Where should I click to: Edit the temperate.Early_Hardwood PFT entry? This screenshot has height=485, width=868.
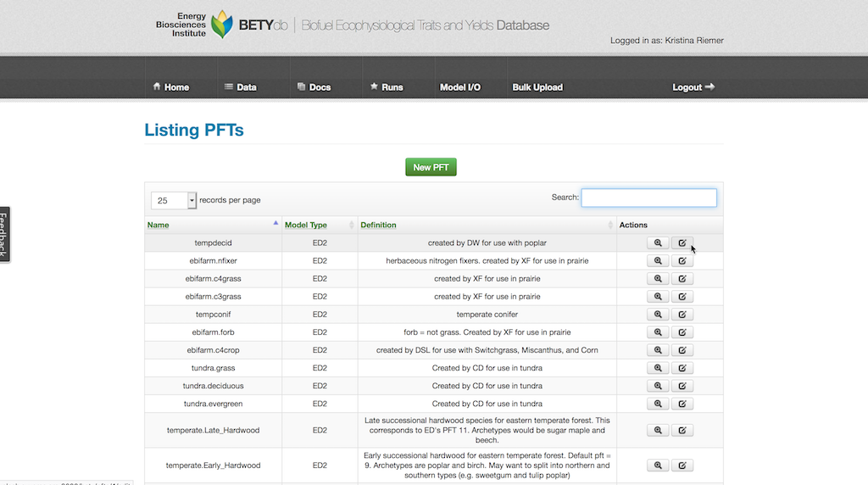tap(682, 465)
